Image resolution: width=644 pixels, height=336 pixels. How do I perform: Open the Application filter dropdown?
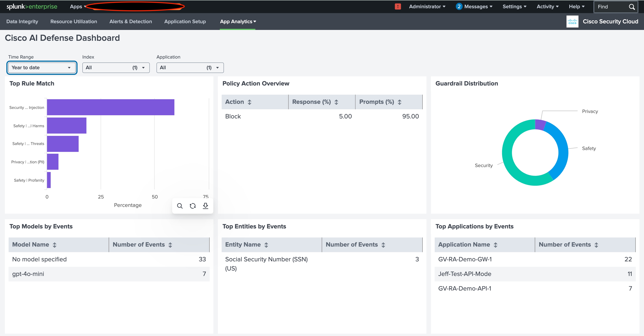190,68
